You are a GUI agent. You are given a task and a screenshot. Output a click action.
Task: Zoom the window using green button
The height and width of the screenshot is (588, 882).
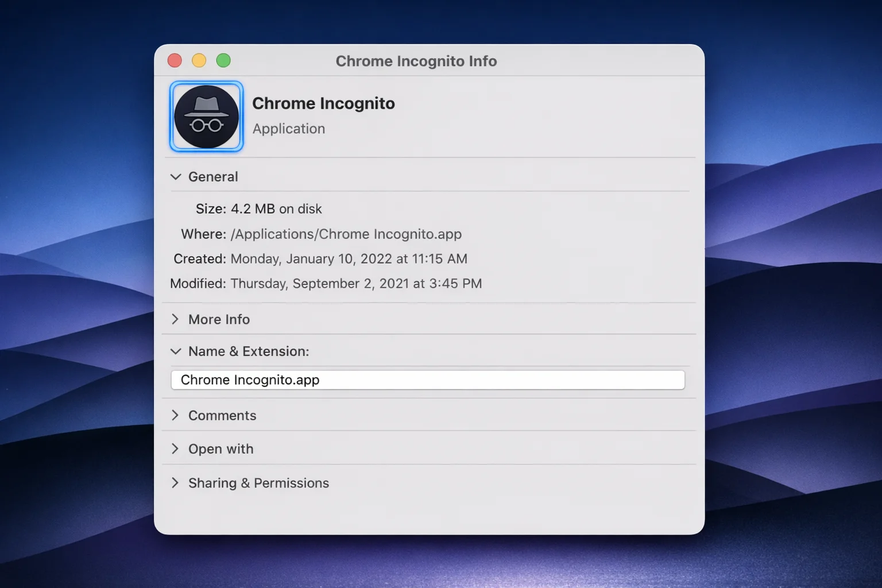pyautogui.click(x=223, y=60)
